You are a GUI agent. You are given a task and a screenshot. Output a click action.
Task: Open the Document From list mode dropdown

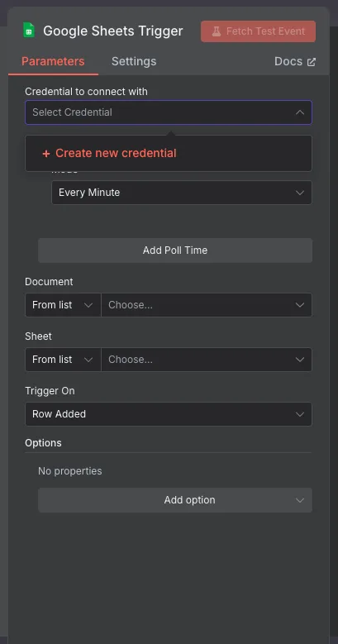[63, 305]
